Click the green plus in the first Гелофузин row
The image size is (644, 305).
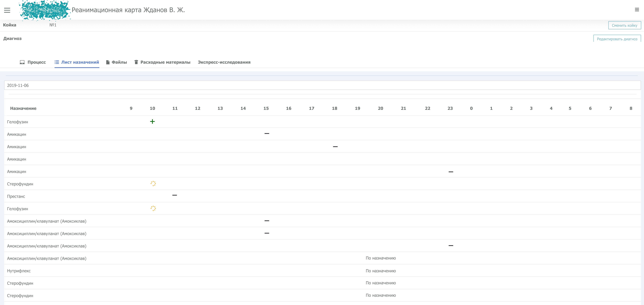click(x=152, y=122)
